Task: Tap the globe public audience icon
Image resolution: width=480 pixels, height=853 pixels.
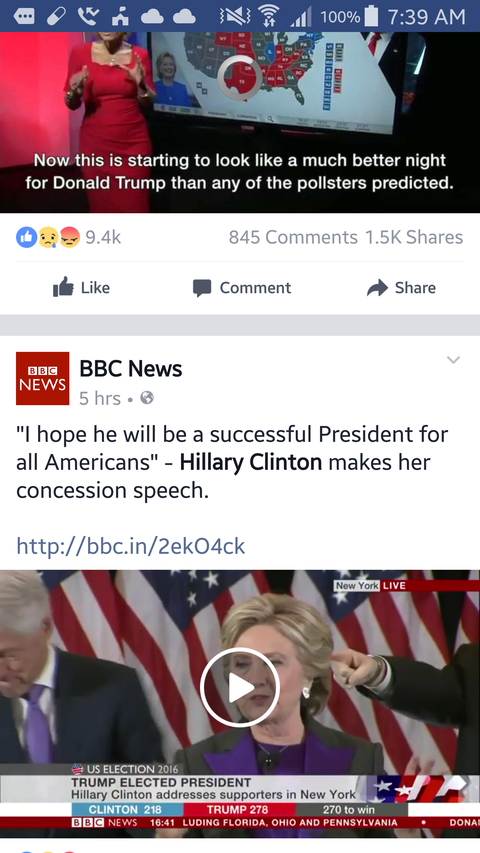Action: click(147, 398)
